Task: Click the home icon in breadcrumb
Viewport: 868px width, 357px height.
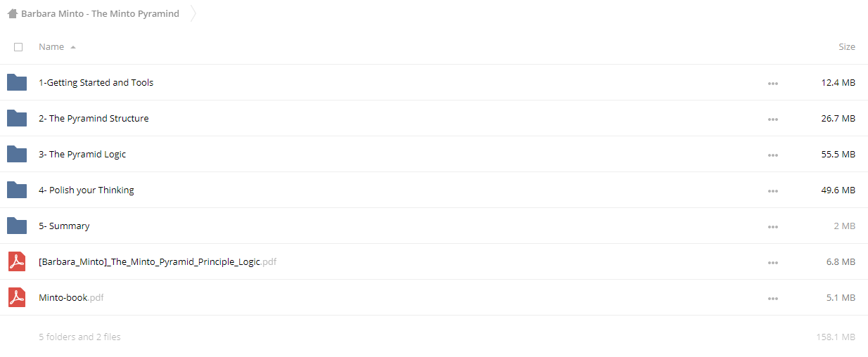Action: pos(12,13)
